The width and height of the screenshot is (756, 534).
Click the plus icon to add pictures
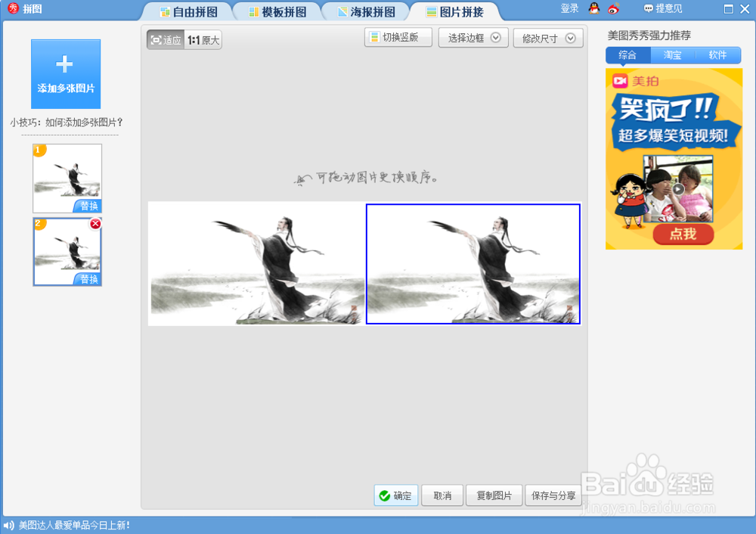pyautogui.click(x=64, y=64)
